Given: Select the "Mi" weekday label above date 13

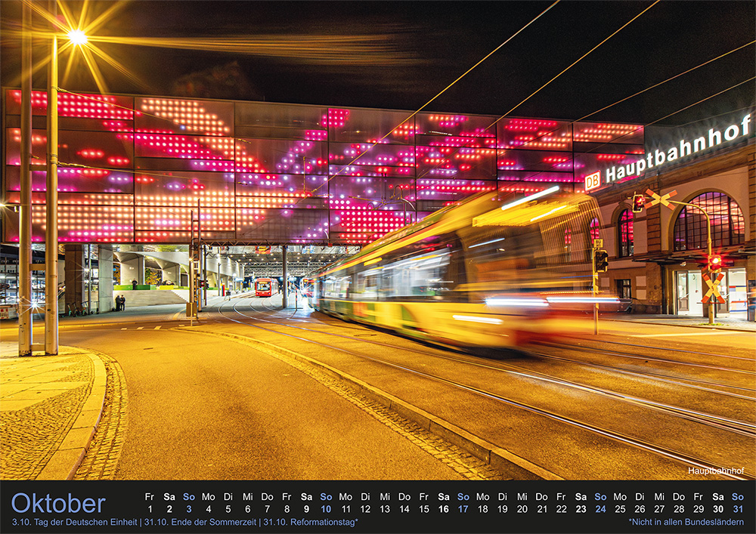Looking at the screenshot, I should click(x=385, y=496).
